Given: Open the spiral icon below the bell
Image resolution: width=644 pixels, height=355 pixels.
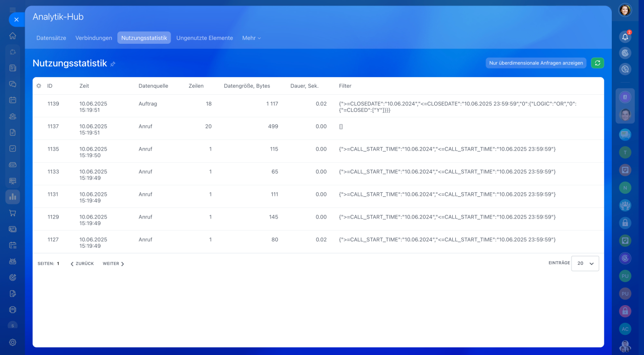Looking at the screenshot, I should (x=625, y=53).
